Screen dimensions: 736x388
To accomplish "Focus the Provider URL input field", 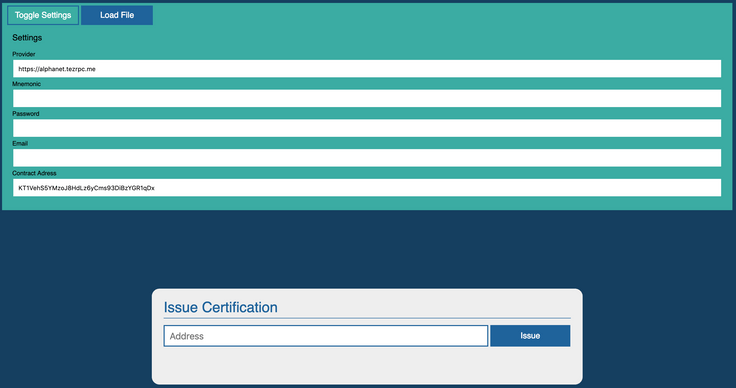I will click(367, 68).
